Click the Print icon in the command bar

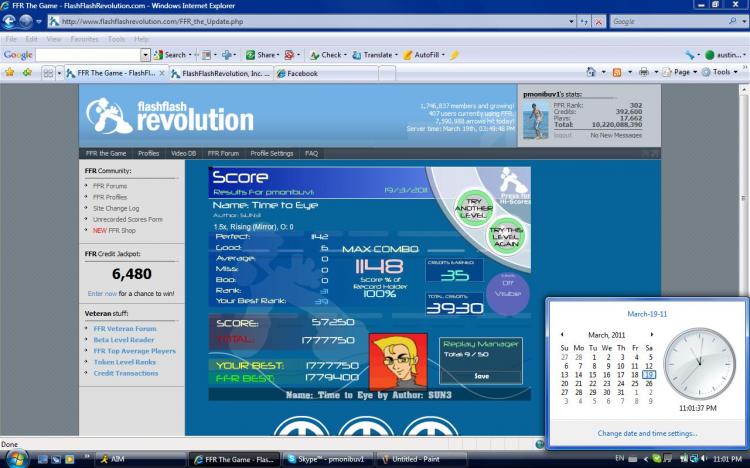point(644,72)
